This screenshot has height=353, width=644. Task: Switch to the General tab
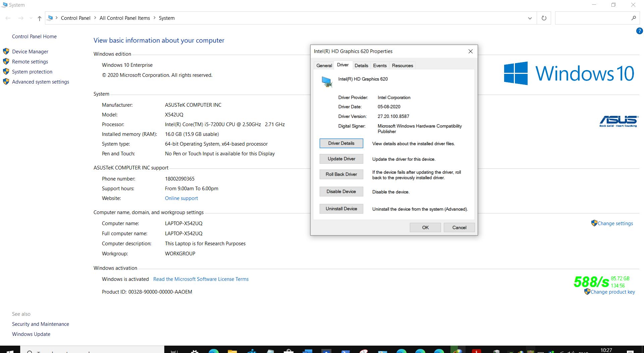pos(324,65)
